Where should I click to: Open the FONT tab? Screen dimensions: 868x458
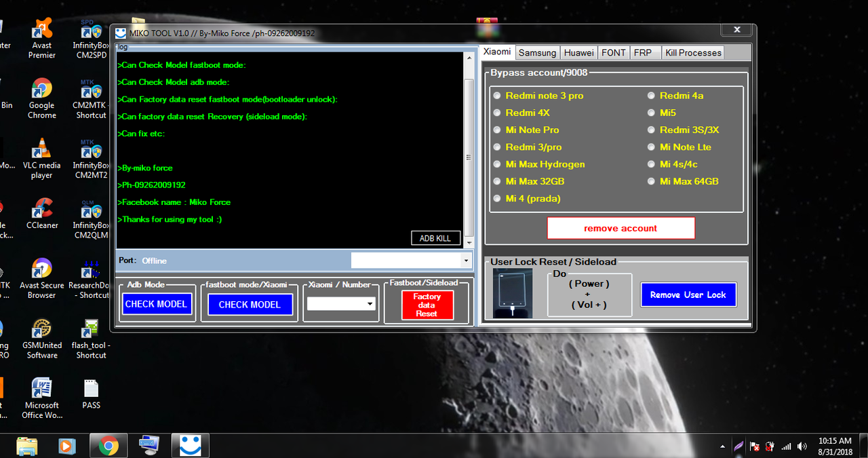(614, 52)
